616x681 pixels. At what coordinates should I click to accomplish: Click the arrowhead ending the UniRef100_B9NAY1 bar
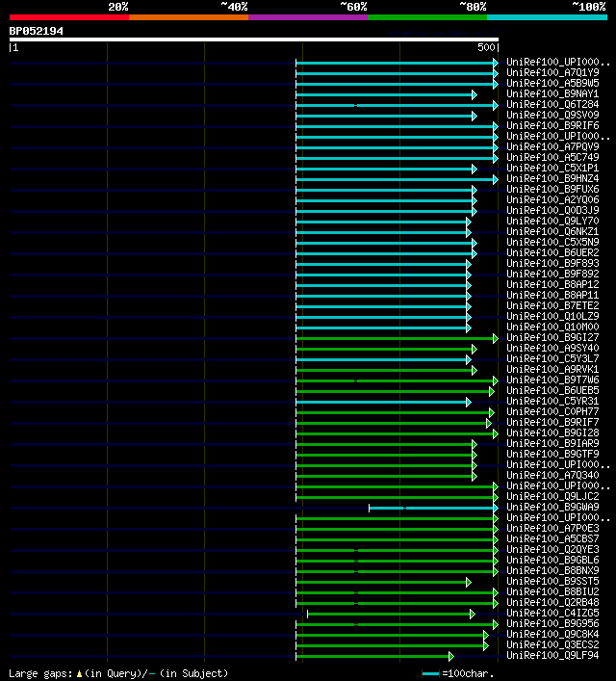tap(475, 94)
